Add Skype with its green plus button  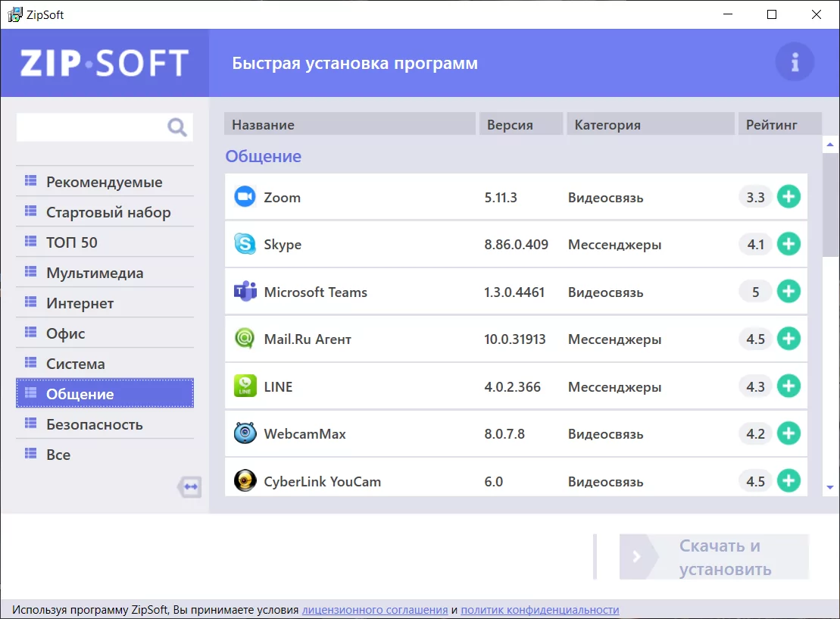click(x=788, y=244)
